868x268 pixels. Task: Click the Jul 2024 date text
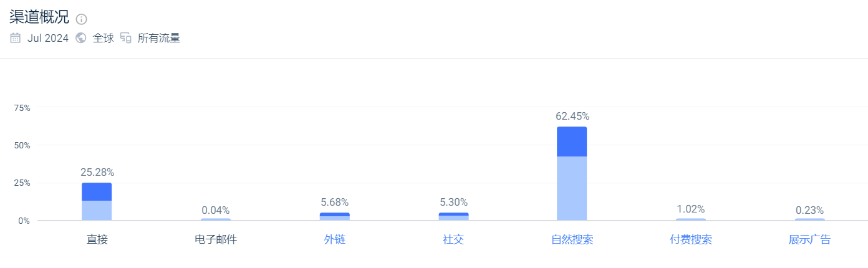click(48, 38)
